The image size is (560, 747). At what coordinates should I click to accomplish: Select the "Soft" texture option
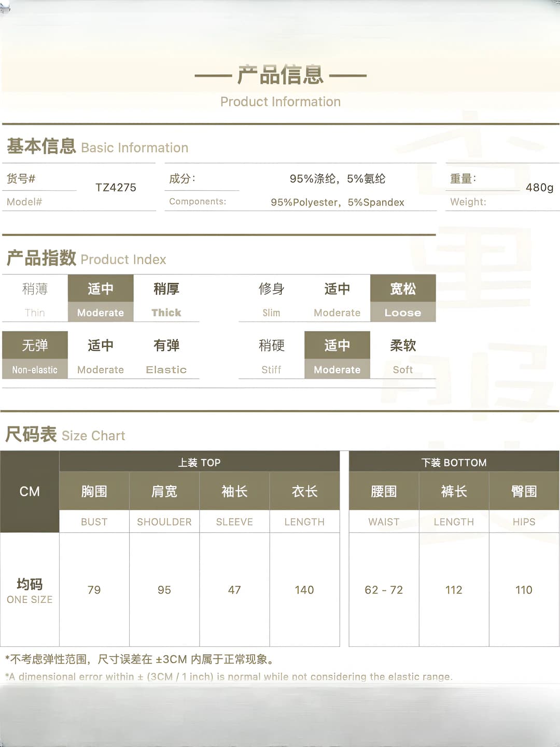[x=403, y=370]
